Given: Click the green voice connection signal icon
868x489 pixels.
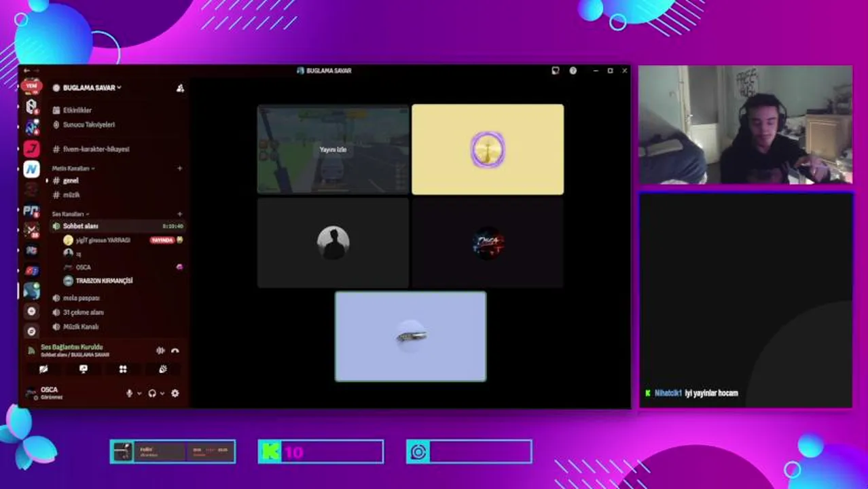Looking at the screenshot, I should [31, 351].
